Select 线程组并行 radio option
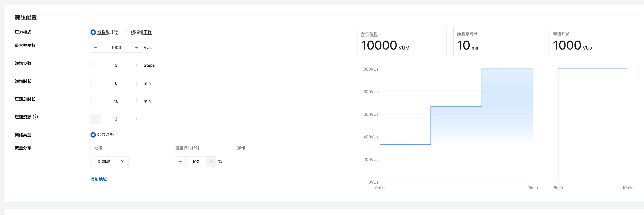The image size is (644, 215). point(93,32)
